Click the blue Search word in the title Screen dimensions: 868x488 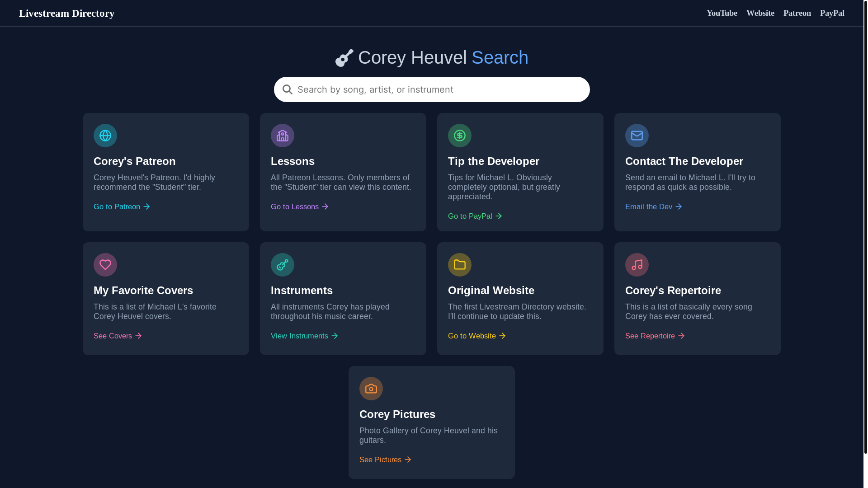coord(500,58)
